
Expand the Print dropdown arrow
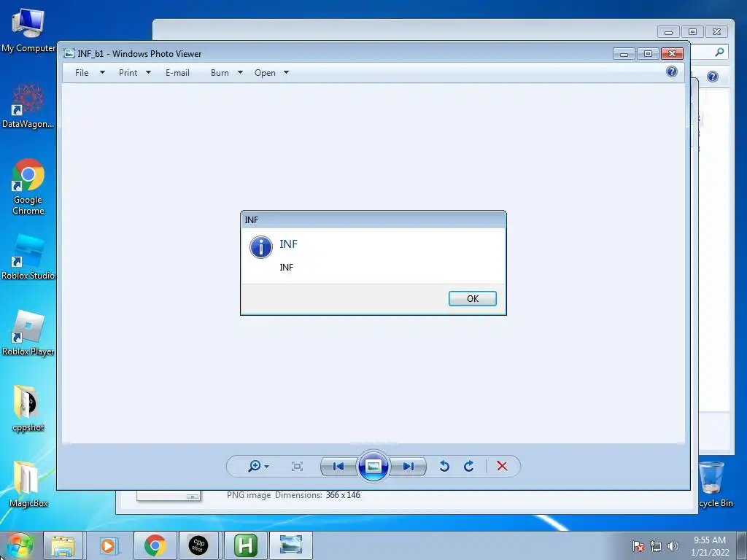pos(148,73)
